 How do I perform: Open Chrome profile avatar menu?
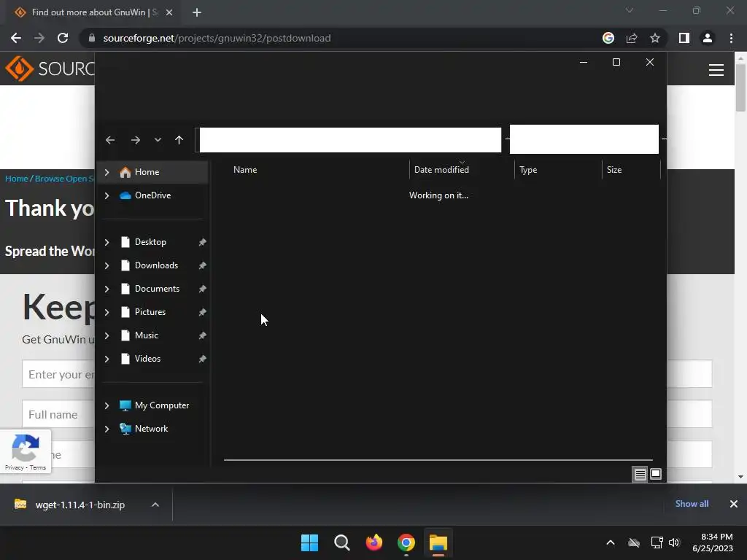click(x=708, y=38)
